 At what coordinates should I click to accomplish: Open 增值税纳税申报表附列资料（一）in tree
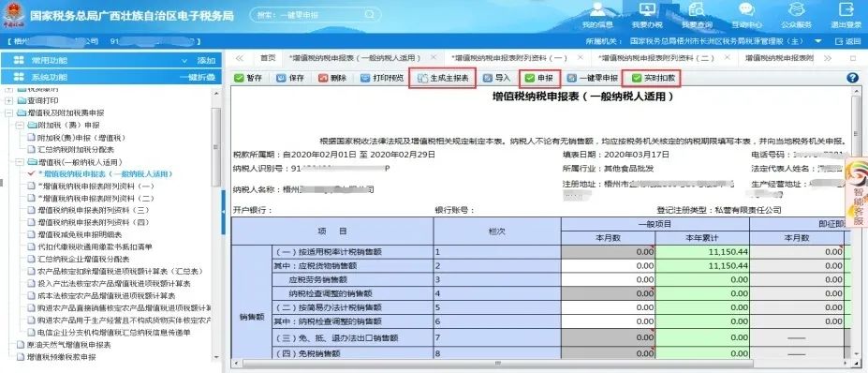[x=96, y=186]
